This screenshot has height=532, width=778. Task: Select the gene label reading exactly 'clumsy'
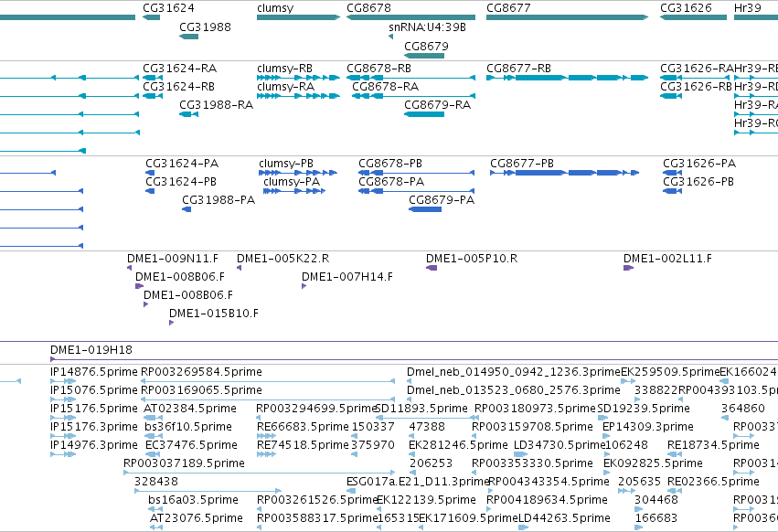pyautogui.click(x=275, y=8)
